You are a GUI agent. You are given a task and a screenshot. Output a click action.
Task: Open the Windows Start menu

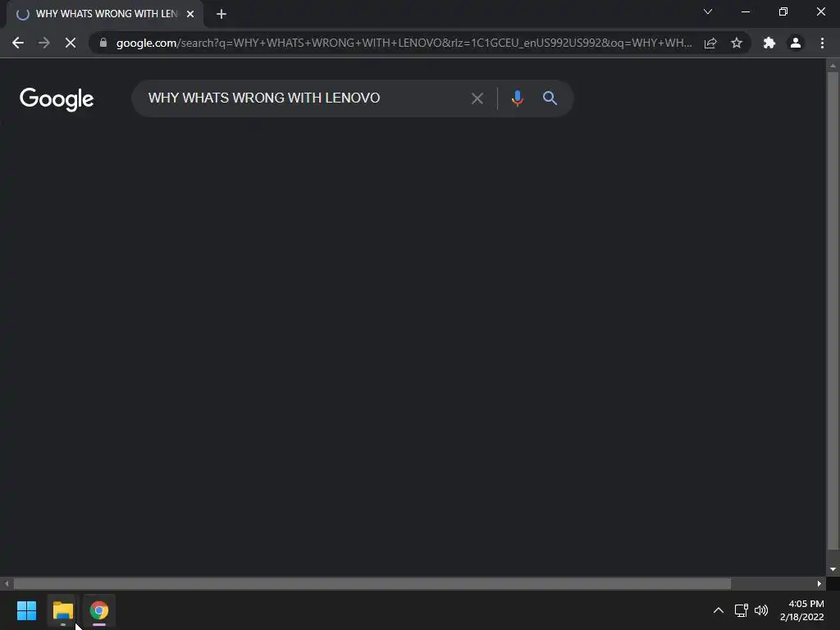tap(26, 610)
